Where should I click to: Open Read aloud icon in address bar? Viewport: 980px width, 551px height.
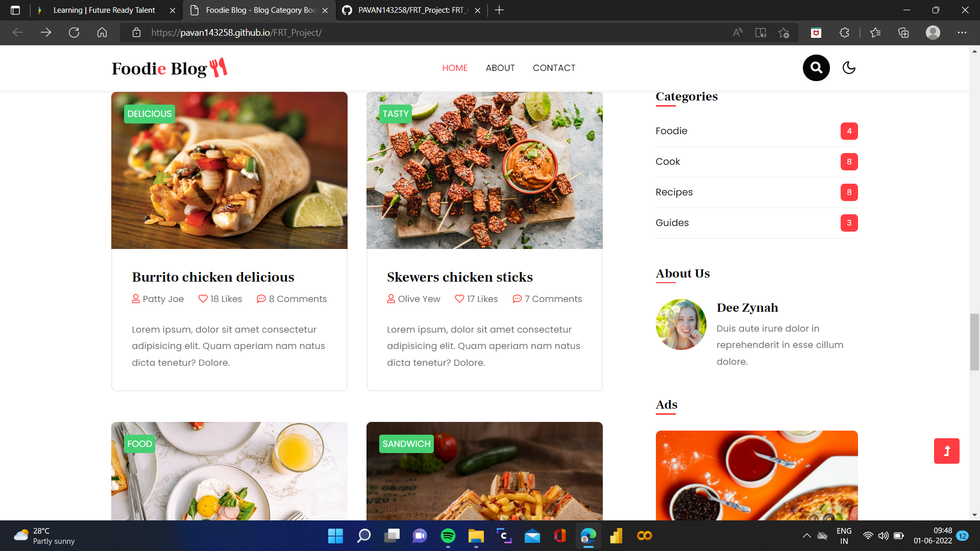pyautogui.click(x=738, y=33)
